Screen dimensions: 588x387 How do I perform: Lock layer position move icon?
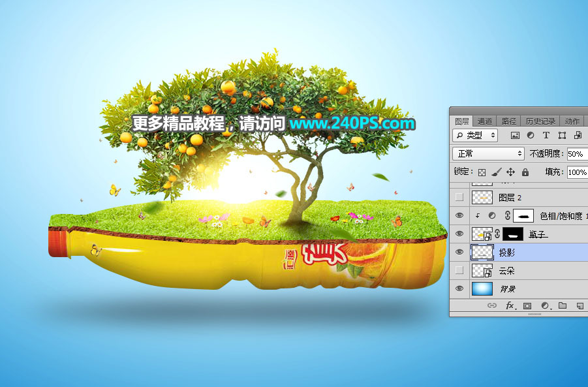point(510,172)
